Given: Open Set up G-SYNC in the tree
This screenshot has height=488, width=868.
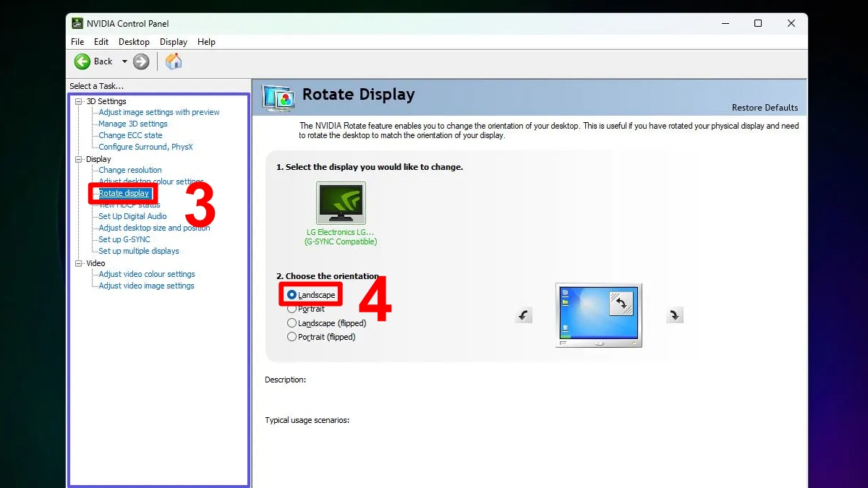Looking at the screenshot, I should [x=124, y=239].
